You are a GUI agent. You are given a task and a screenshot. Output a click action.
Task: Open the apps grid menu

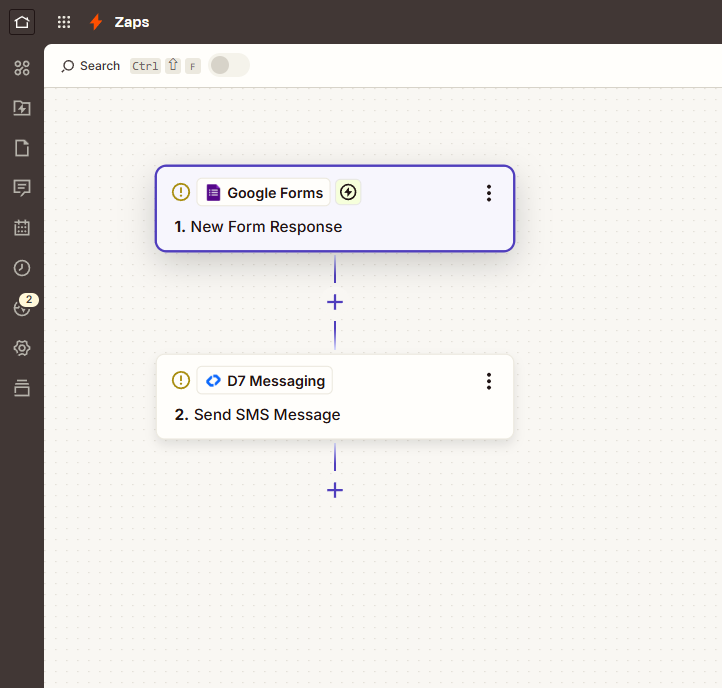click(x=64, y=22)
